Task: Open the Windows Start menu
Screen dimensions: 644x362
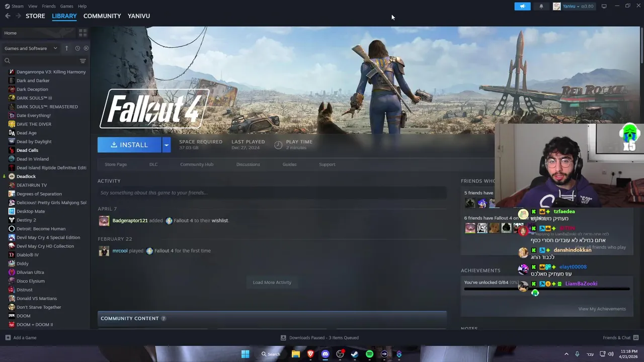Action: point(245,354)
